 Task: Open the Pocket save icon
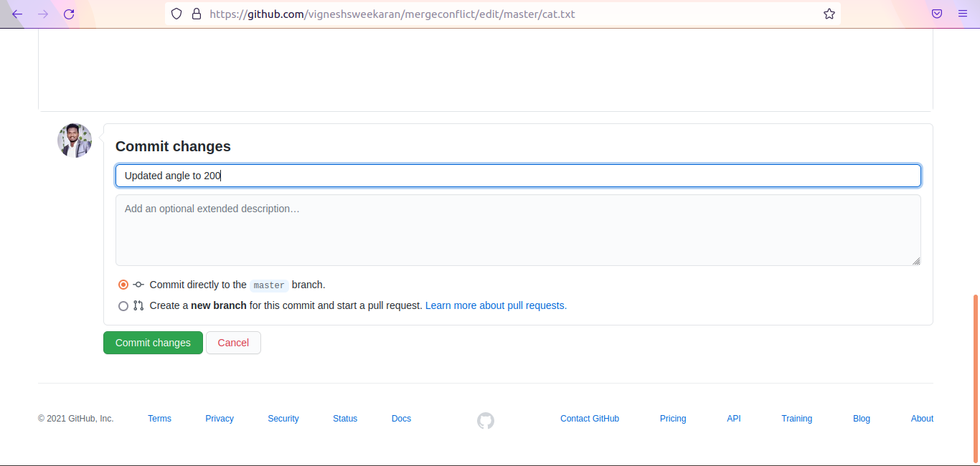937,14
